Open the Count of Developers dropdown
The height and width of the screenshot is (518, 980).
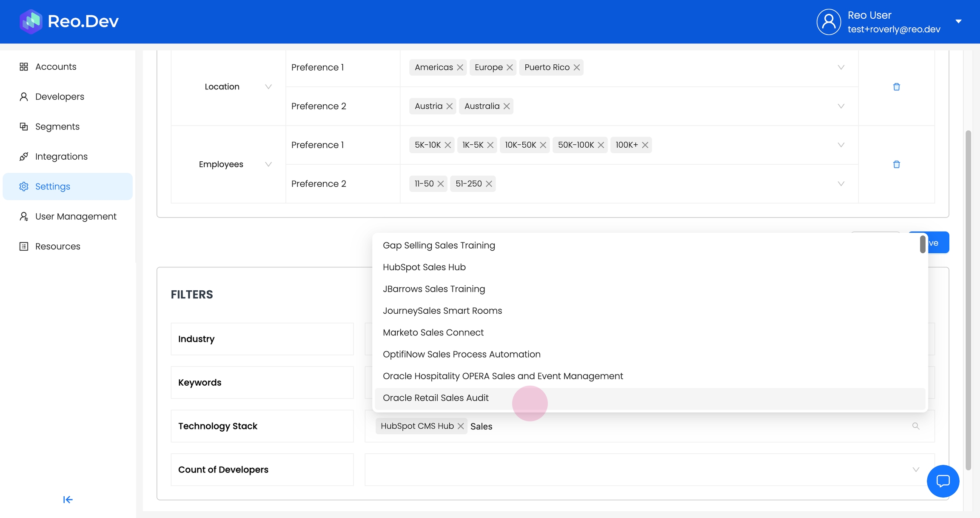915,469
